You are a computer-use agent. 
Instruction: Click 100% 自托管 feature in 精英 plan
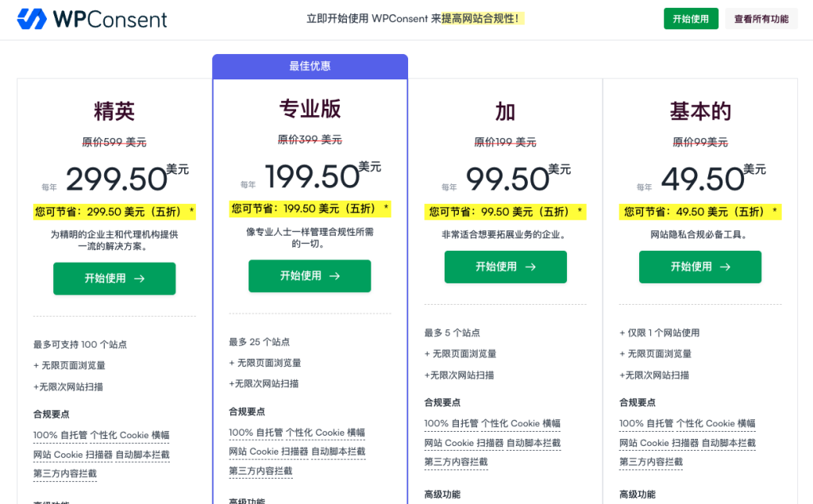point(60,435)
